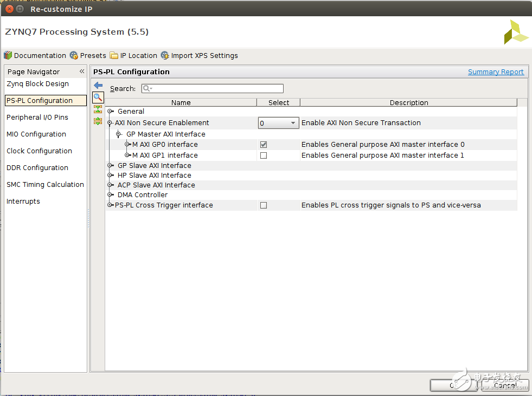Open the AXI Non Secure Enablement dropdown
532x396 pixels.
pyautogui.click(x=293, y=122)
